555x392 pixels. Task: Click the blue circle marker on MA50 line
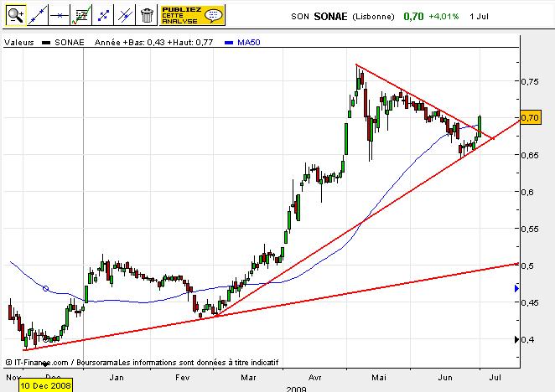point(45,289)
